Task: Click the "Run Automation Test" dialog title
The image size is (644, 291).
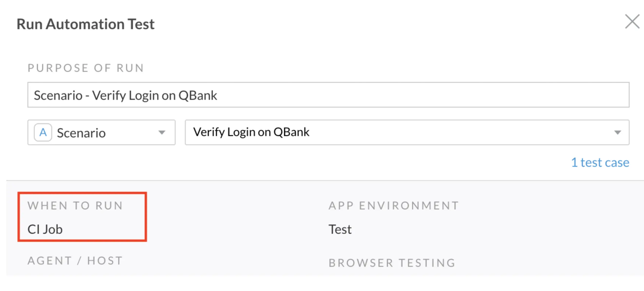Action: point(85,24)
